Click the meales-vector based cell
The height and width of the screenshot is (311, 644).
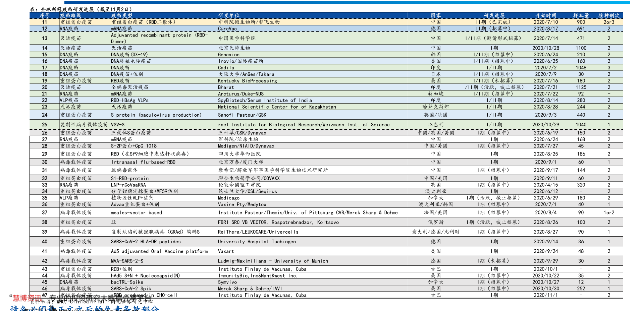pos(137,212)
